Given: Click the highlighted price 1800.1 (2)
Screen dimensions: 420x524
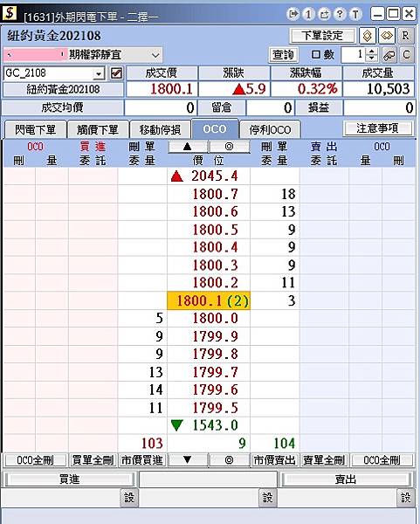Looking at the screenshot, I should (x=209, y=300).
